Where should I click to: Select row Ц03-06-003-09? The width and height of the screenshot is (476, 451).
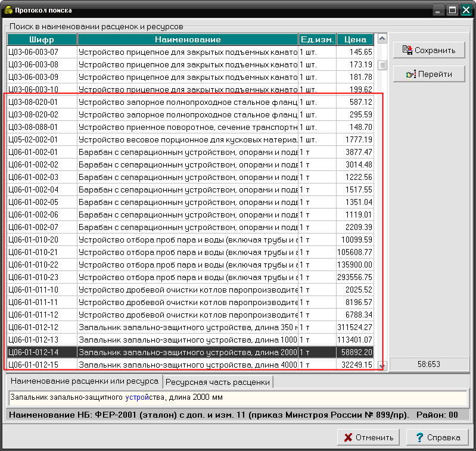click(x=190, y=77)
